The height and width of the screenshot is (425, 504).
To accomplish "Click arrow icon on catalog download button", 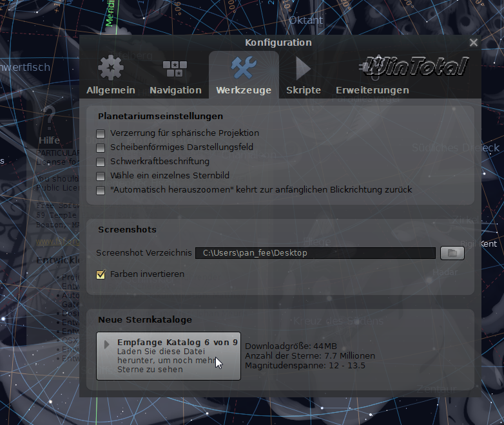I will (x=107, y=345).
